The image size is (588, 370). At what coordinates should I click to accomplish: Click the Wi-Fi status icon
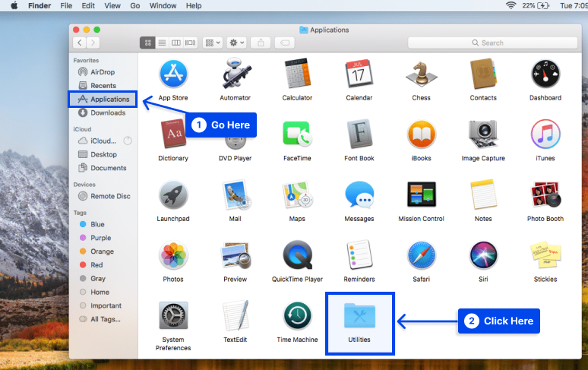(x=511, y=5)
